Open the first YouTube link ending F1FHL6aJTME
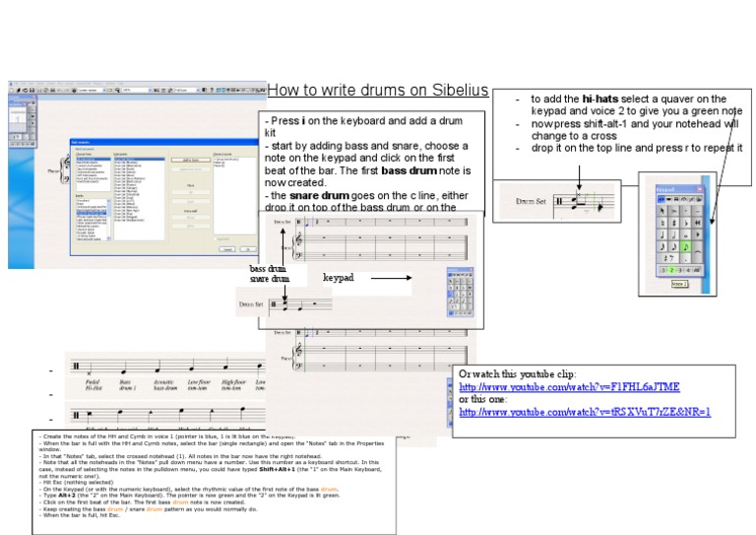 [x=569, y=387]
